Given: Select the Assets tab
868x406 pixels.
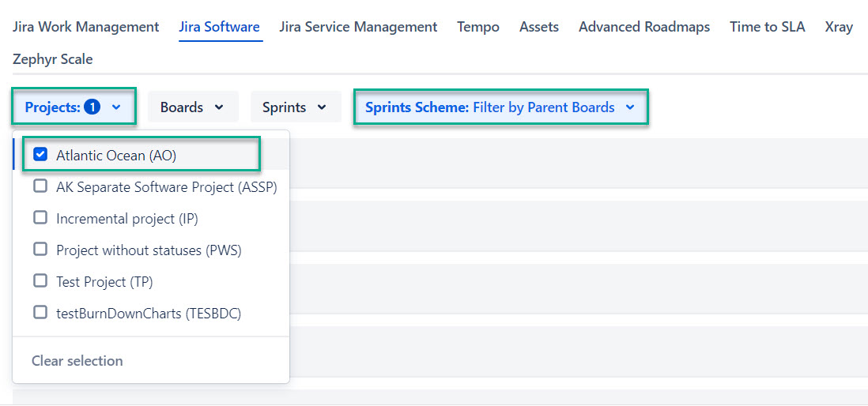Looking at the screenshot, I should click(x=539, y=27).
